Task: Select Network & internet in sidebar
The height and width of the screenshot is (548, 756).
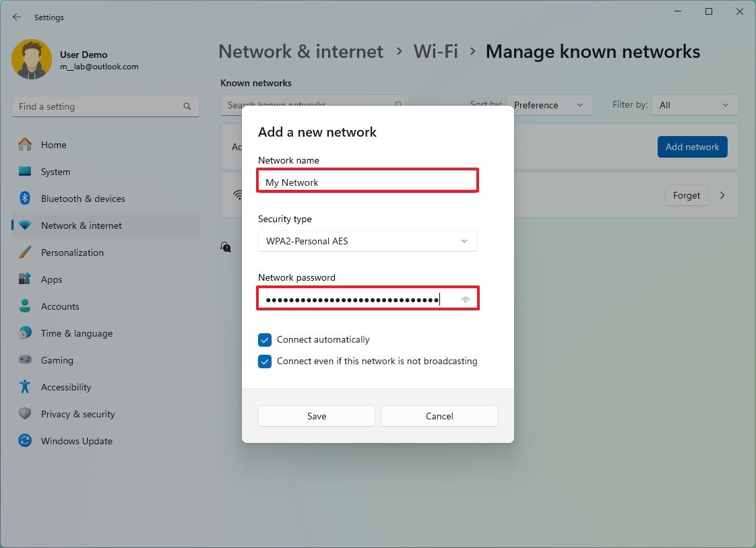Action: pos(82,226)
